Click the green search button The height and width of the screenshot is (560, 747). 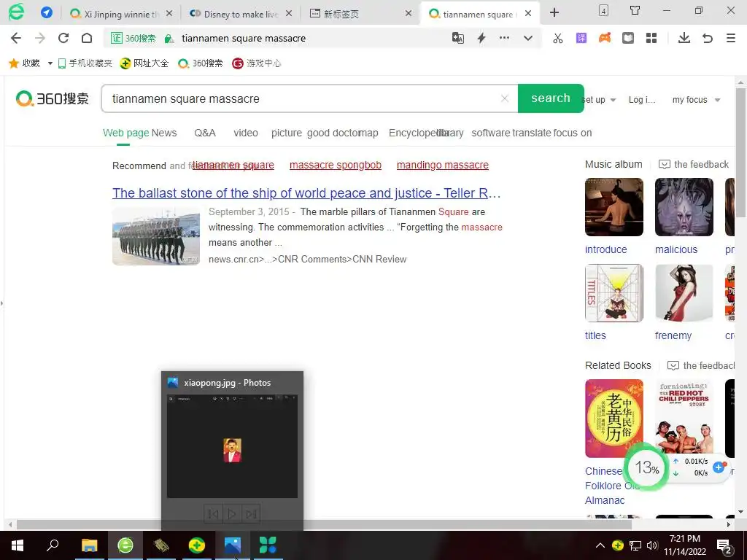pyautogui.click(x=551, y=98)
